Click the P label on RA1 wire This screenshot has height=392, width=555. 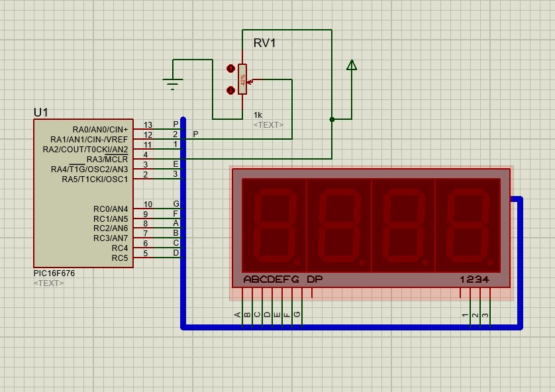point(196,134)
